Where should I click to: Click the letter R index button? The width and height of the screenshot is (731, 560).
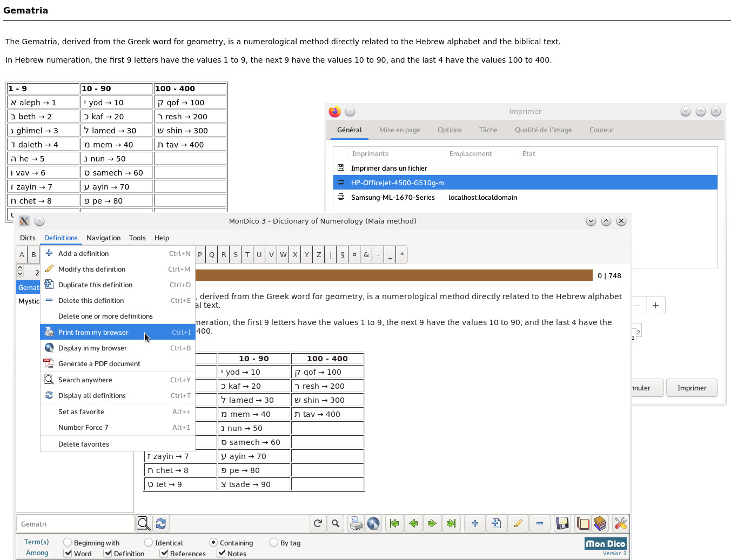coord(224,255)
